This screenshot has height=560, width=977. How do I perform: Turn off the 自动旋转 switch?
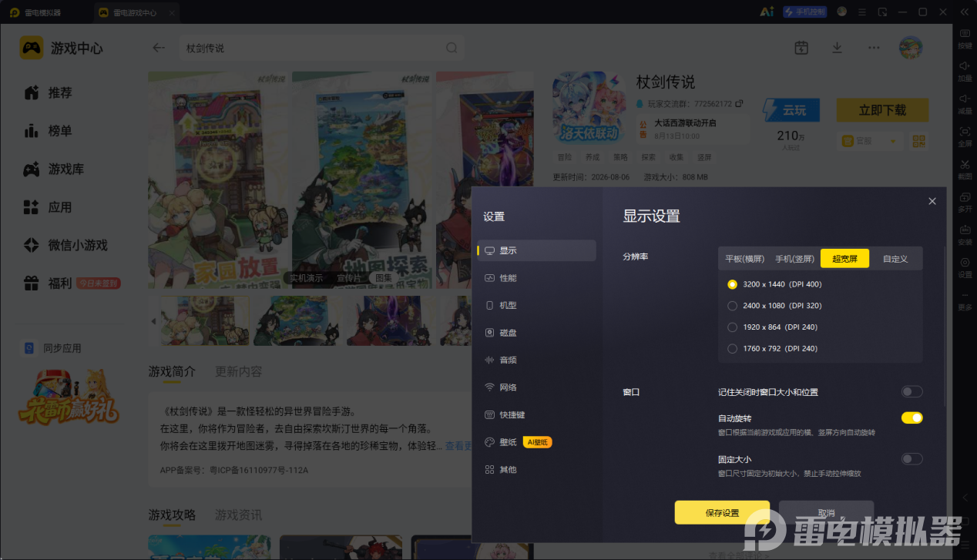[912, 417]
